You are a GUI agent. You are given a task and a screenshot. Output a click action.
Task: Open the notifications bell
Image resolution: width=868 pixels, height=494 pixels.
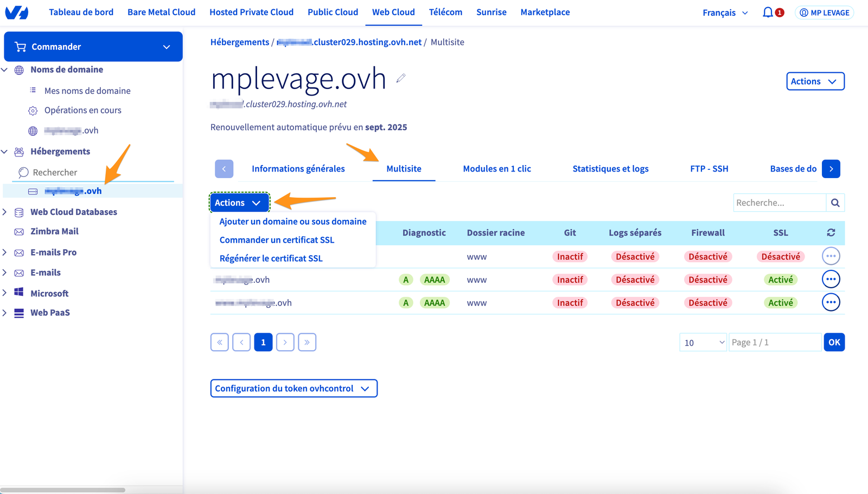(x=768, y=12)
